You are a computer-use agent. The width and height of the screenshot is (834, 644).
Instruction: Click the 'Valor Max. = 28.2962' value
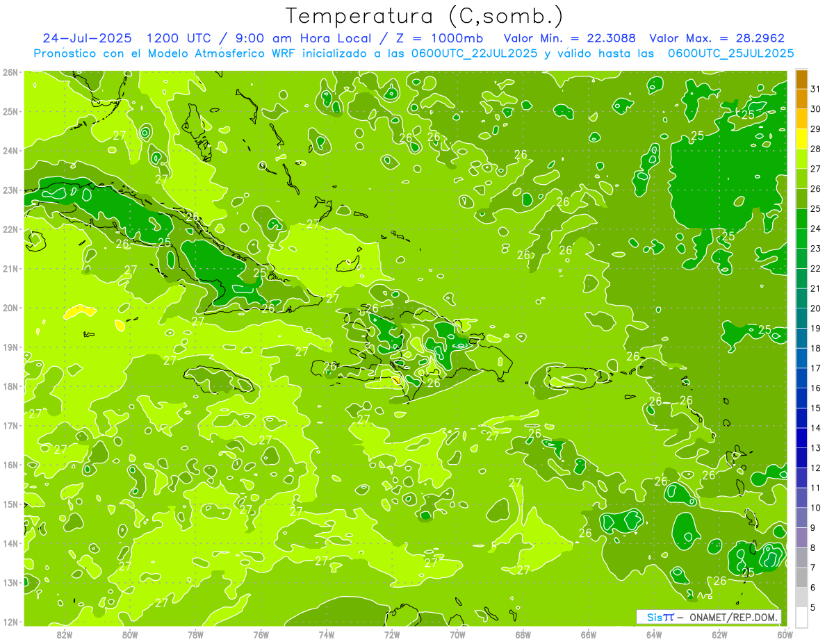coord(717,38)
